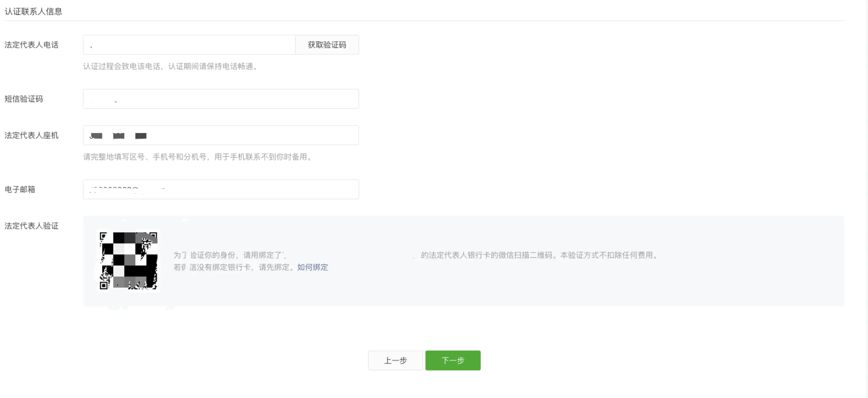The width and height of the screenshot is (868, 398).
Task: Proceed with the green 下一步 button
Action: (x=453, y=360)
